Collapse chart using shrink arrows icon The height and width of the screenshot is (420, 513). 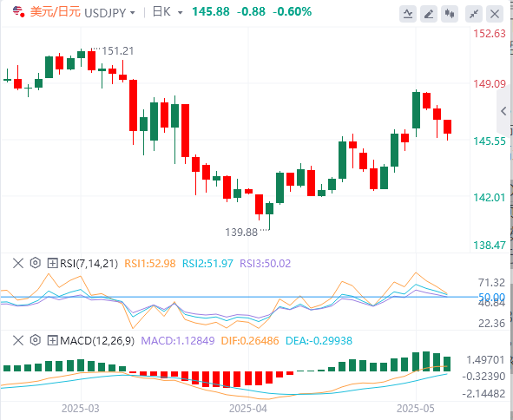pyautogui.click(x=474, y=14)
